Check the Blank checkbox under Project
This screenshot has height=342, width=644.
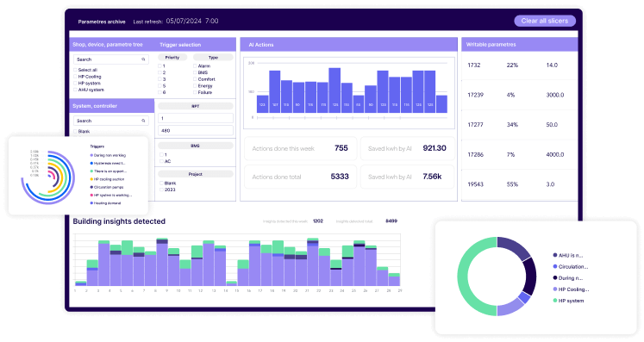click(x=161, y=183)
